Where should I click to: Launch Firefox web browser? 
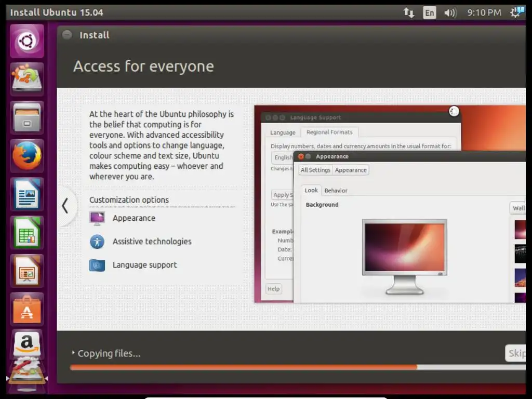27,156
